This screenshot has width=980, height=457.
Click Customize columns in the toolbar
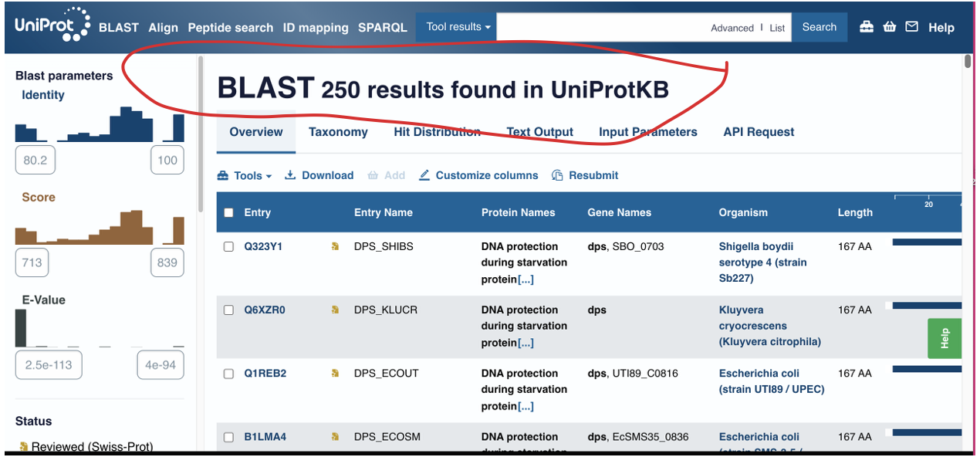(478, 175)
